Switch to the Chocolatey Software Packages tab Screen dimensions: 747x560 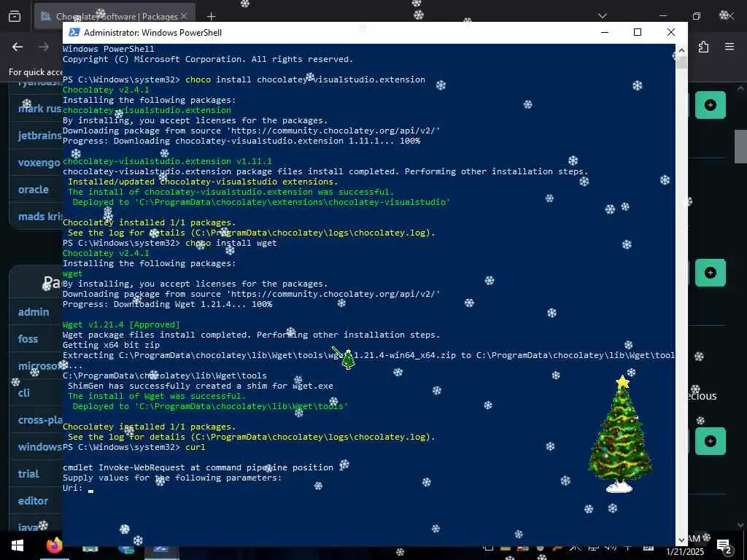click(x=115, y=17)
